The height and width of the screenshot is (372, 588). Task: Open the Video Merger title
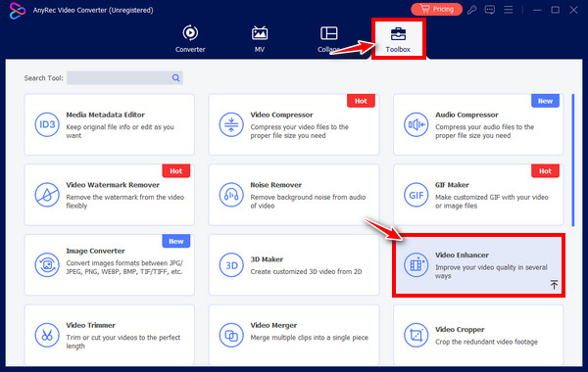click(x=273, y=325)
